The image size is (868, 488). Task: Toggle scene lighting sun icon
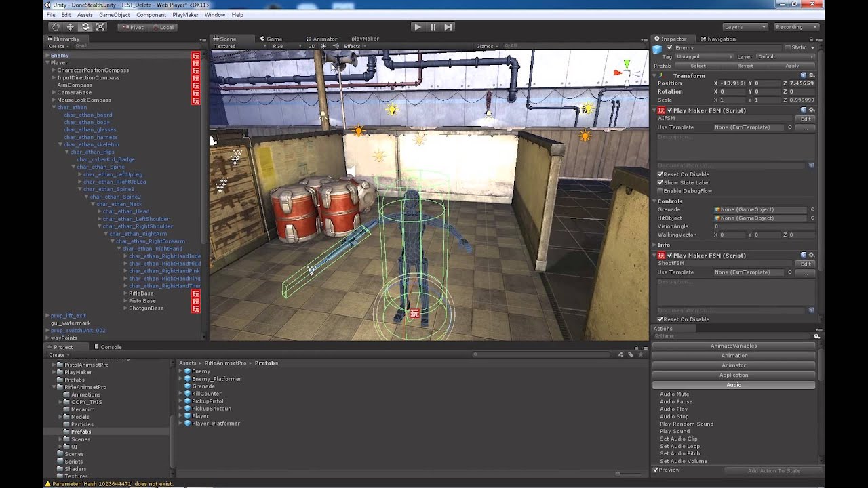pyautogui.click(x=323, y=46)
